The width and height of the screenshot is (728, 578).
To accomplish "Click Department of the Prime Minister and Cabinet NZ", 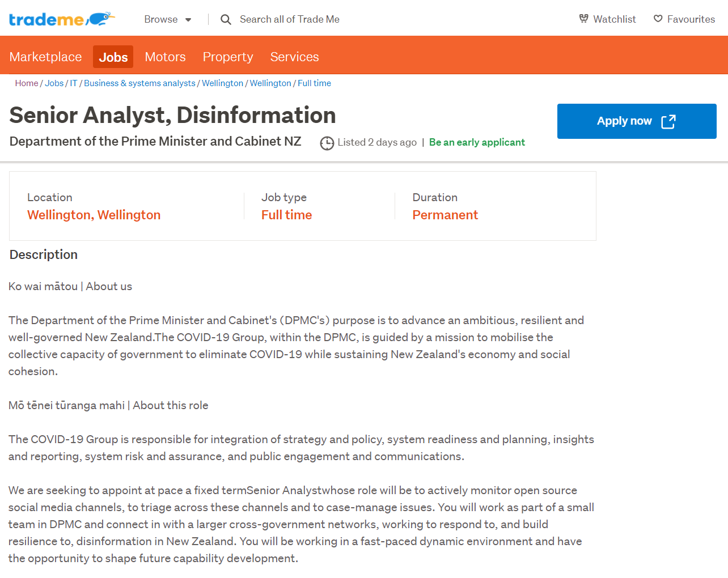I will (x=155, y=141).
